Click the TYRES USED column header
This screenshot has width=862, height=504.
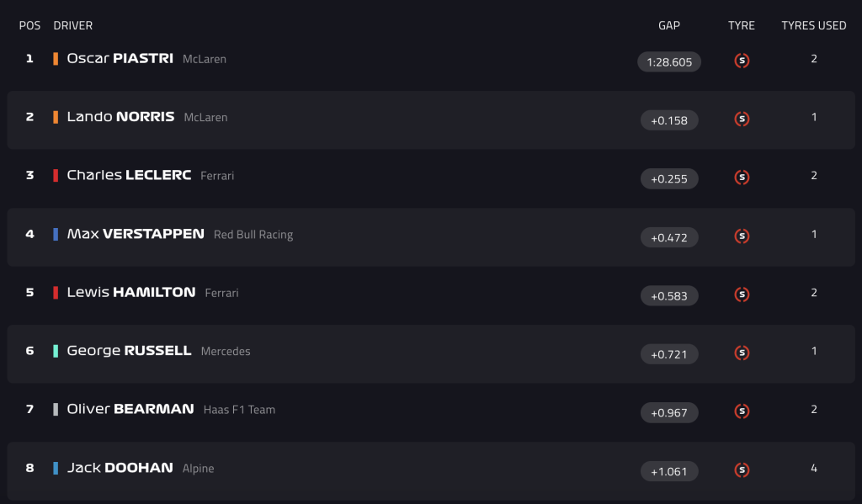click(814, 25)
